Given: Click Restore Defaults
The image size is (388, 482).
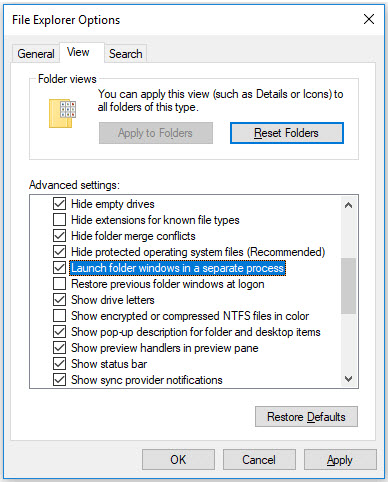Looking at the screenshot, I should [x=306, y=417].
